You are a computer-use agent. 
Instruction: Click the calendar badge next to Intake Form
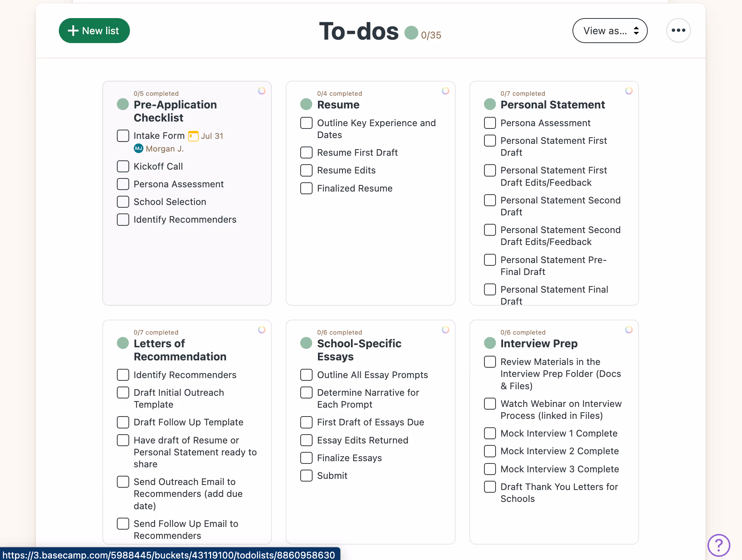[193, 136]
